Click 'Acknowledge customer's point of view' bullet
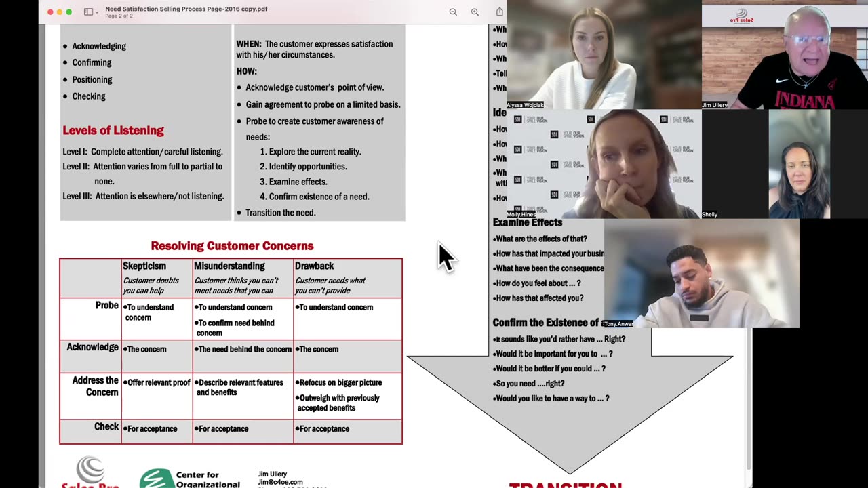Viewport: 868px width, 488px height. 315,87
